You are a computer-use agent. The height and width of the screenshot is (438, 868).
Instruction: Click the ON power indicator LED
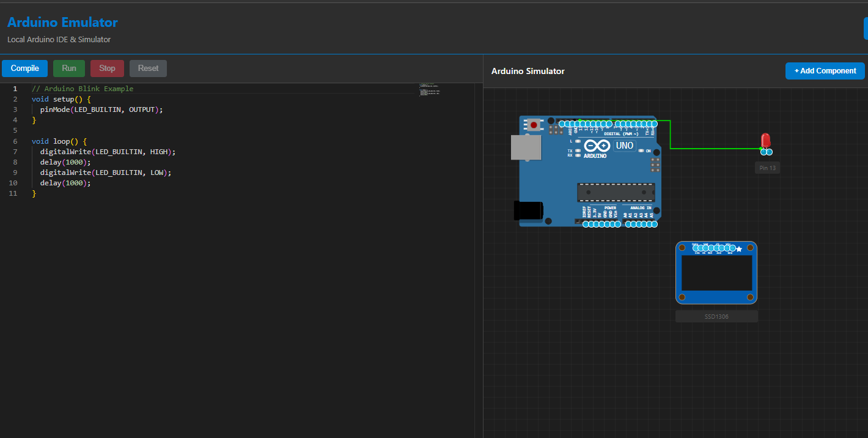point(641,150)
